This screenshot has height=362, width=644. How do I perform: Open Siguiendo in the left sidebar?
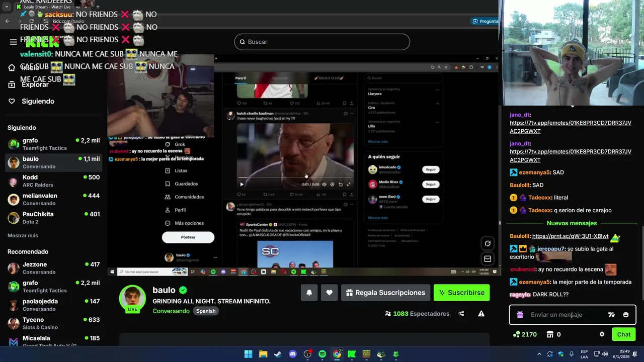click(x=38, y=101)
